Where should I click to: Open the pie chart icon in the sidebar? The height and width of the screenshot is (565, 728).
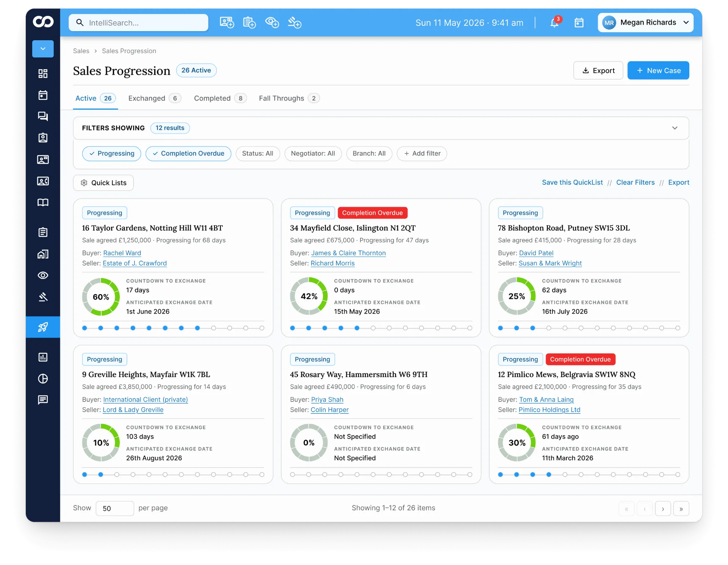point(43,379)
